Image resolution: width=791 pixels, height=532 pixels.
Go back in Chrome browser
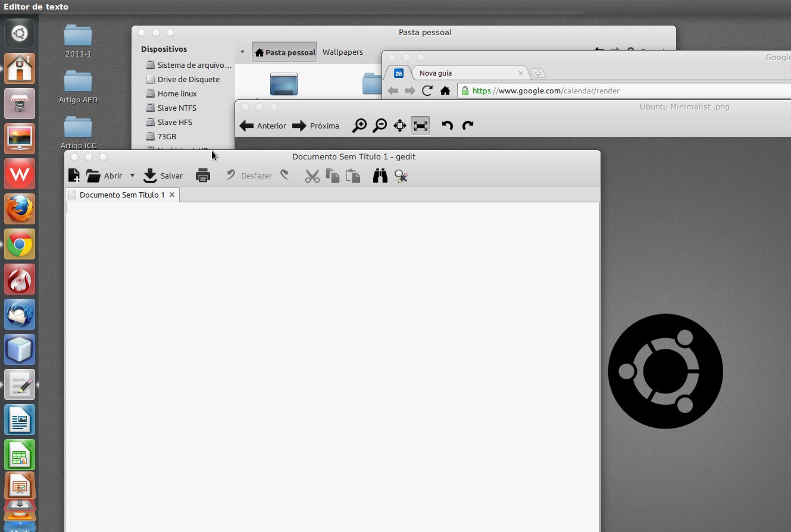point(393,91)
